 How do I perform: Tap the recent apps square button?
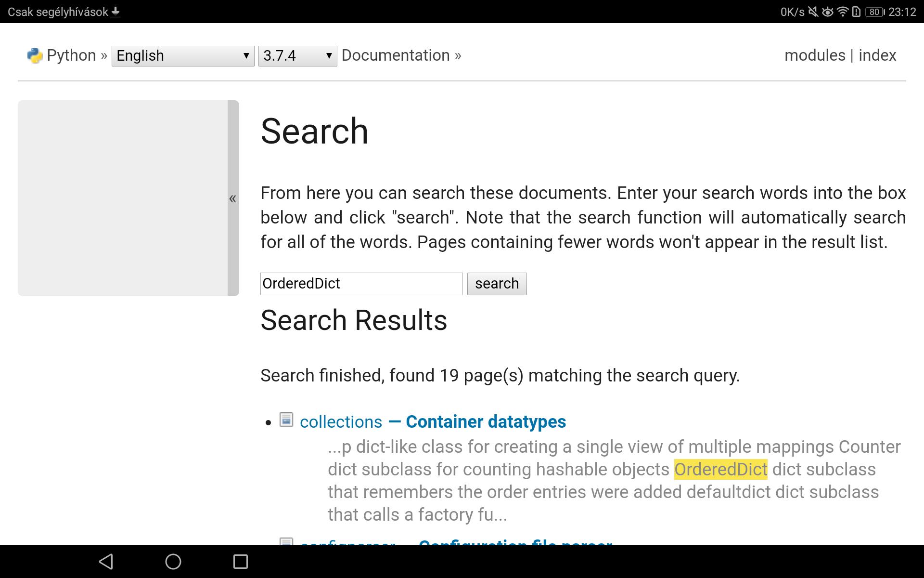pos(241,562)
